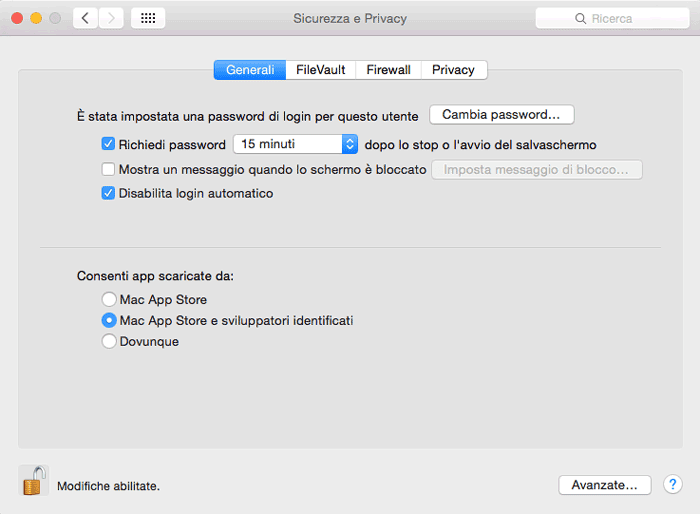700x514 pixels.
Task: Open the 15 minuti delay dropdown
Action: pyautogui.click(x=295, y=144)
